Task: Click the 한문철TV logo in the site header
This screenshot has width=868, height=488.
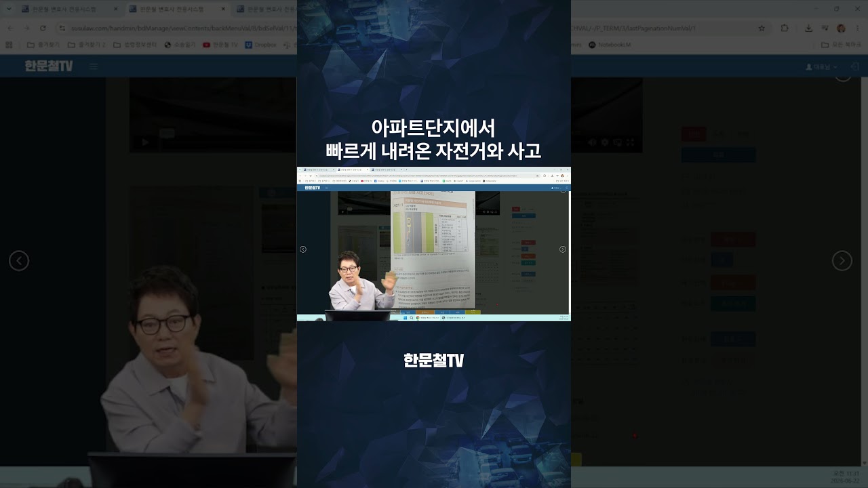Action: click(x=49, y=66)
